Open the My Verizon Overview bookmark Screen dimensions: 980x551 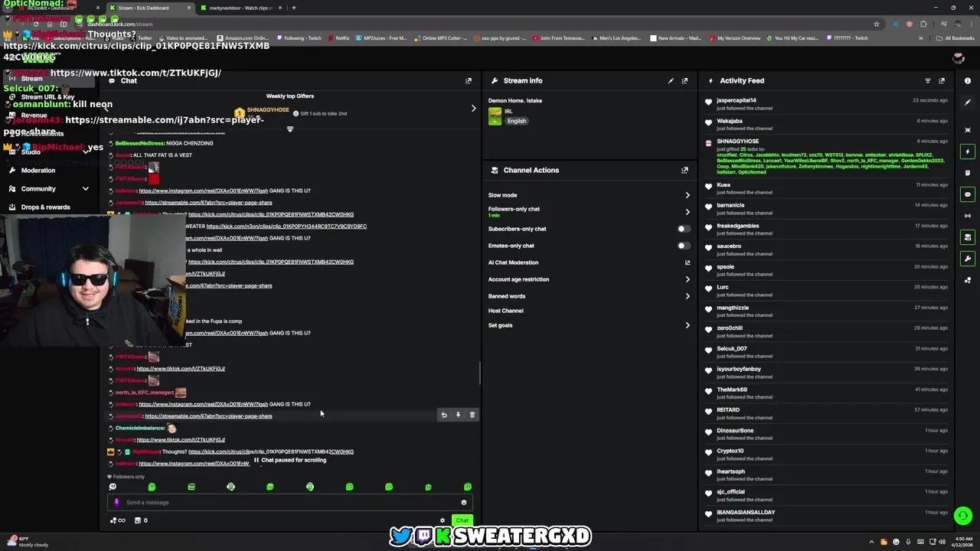pos(735,37)
